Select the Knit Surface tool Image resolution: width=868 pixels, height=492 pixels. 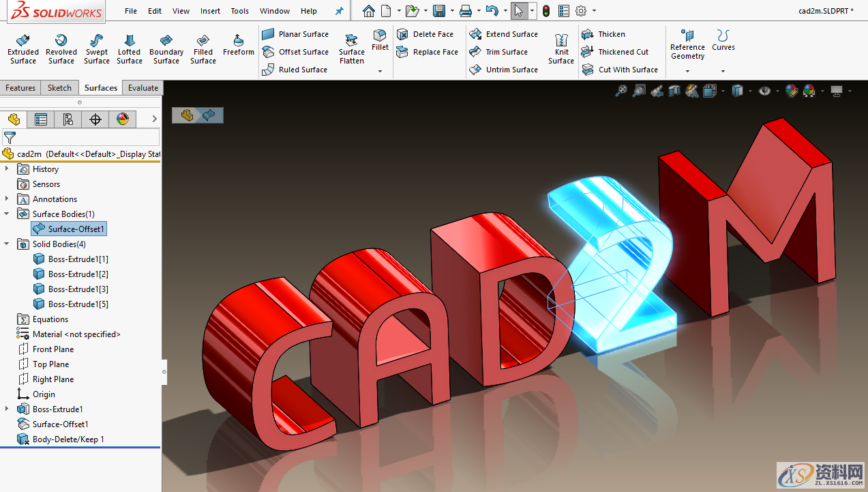point(560,48)
